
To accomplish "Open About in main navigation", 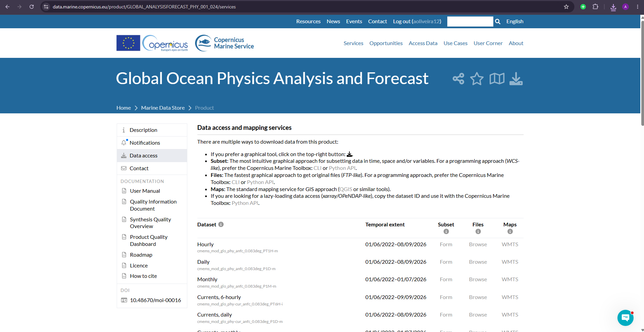I will pyautogui.click(x=516, y=43).
